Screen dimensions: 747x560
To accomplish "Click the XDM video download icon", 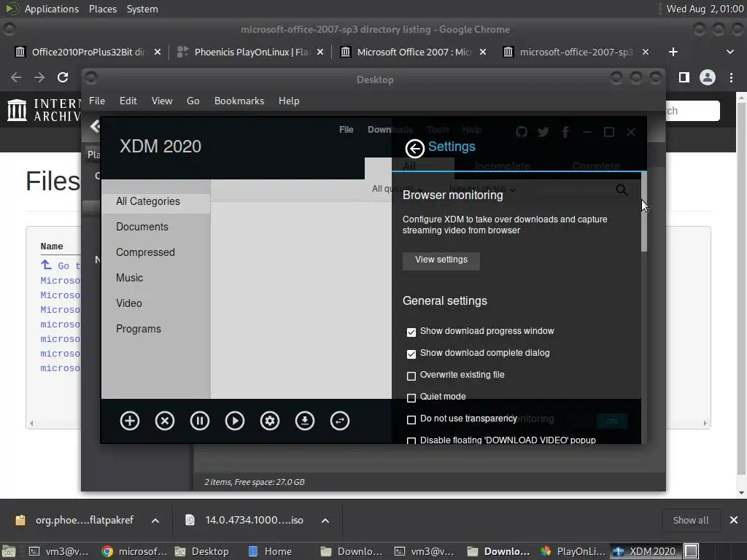I will coord(305,421).
